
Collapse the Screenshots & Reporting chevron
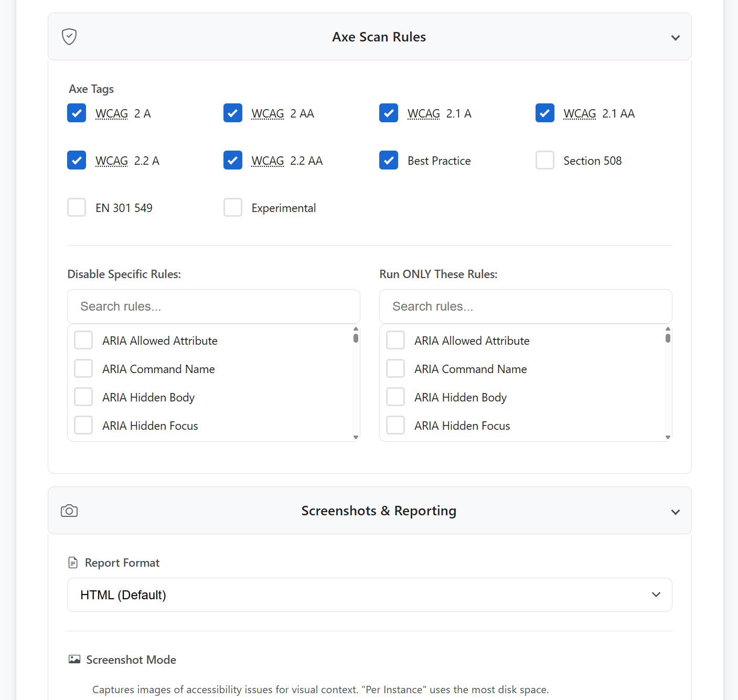click(675, 512)
